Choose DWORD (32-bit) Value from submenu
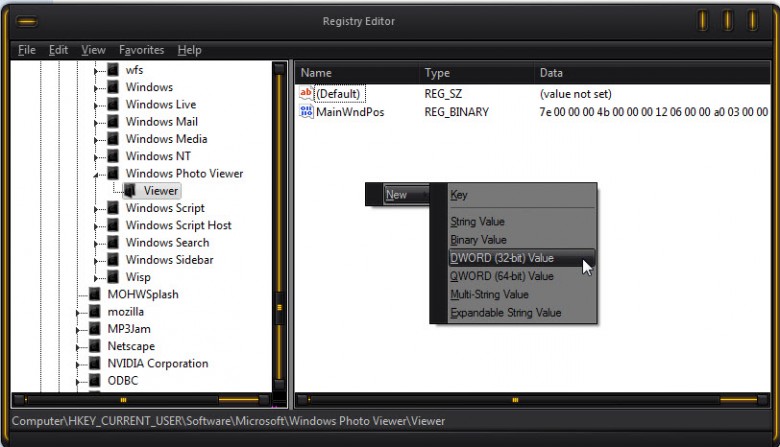The width and height of the screenshot is (780, 447). 521,258
